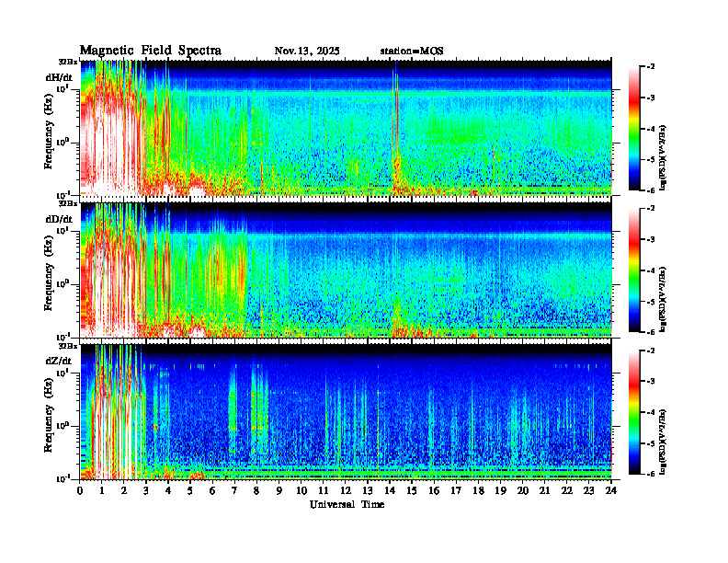
Task: Click the color bar beside the dZ/dt panel
Action: [x=634, y=412]
